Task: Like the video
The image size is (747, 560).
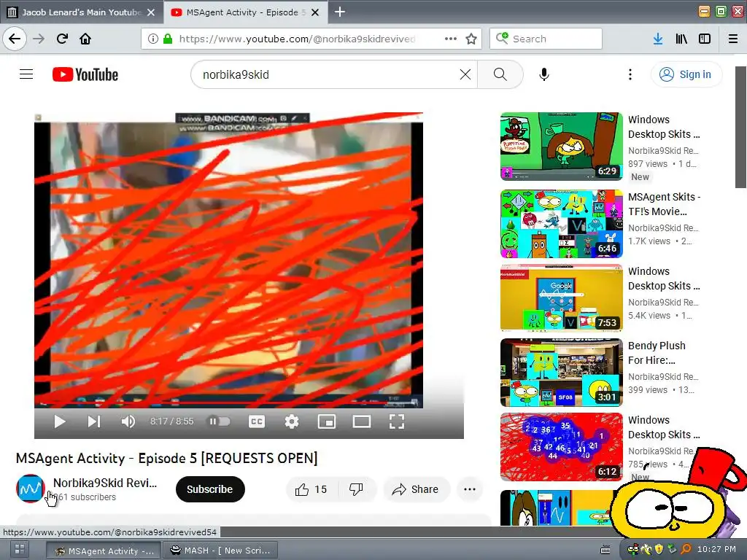Action: (311, 489)
